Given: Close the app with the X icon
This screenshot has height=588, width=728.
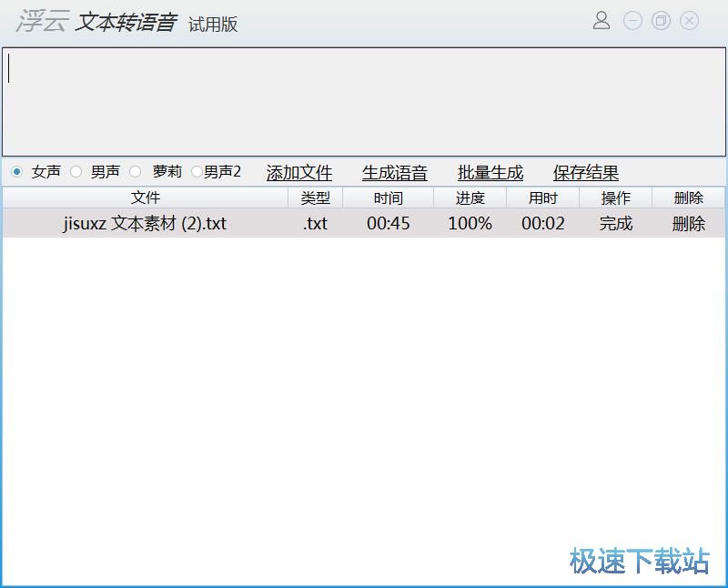Looking at the screenshot, I should tap(689, 20).
